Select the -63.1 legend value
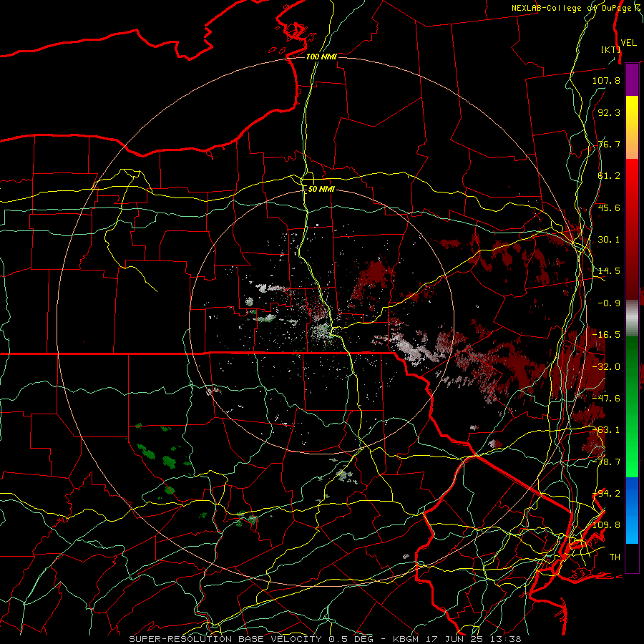This screenshot has width=644, height=644. (606, 430)
